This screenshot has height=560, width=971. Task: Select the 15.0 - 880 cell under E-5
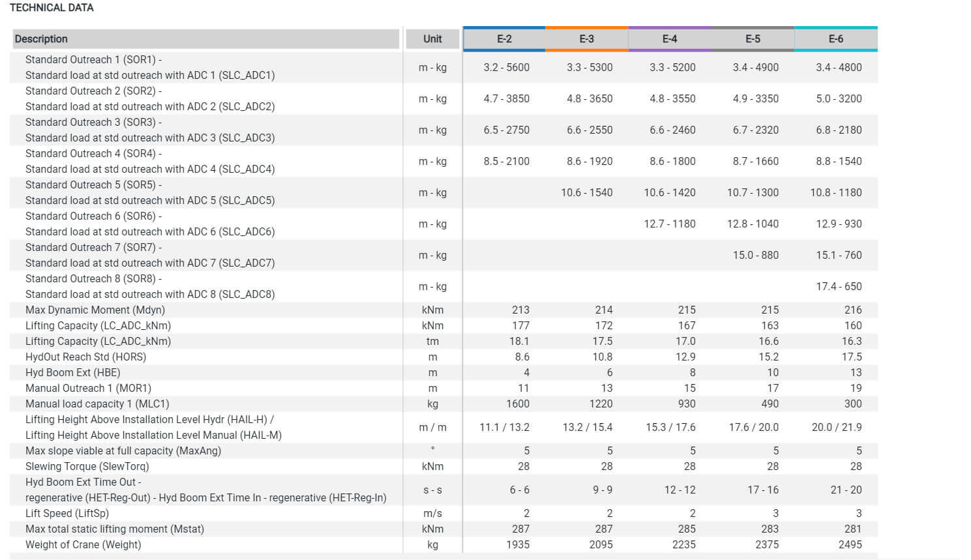click(x=755, y=256)
